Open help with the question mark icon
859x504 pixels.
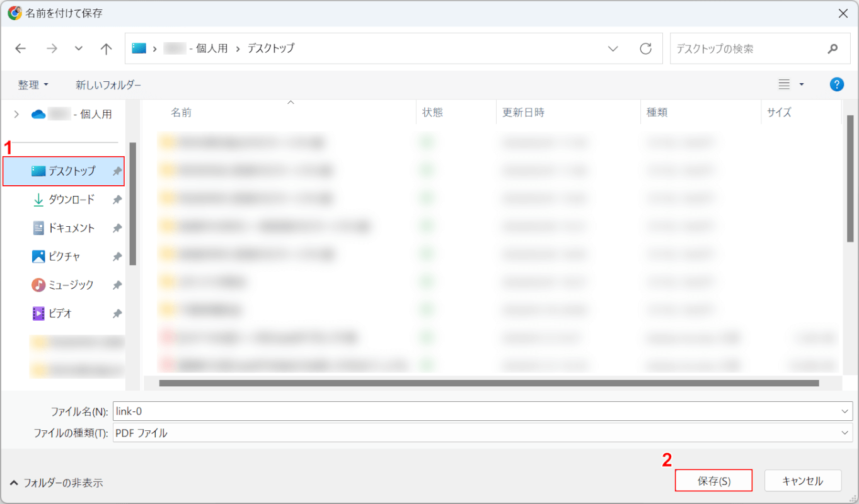(x=837, y=84)
